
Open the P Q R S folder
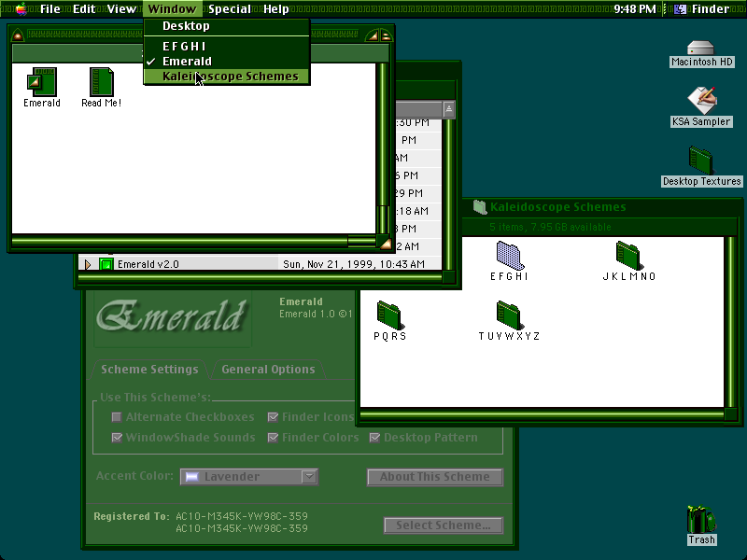tap(389, 315)
